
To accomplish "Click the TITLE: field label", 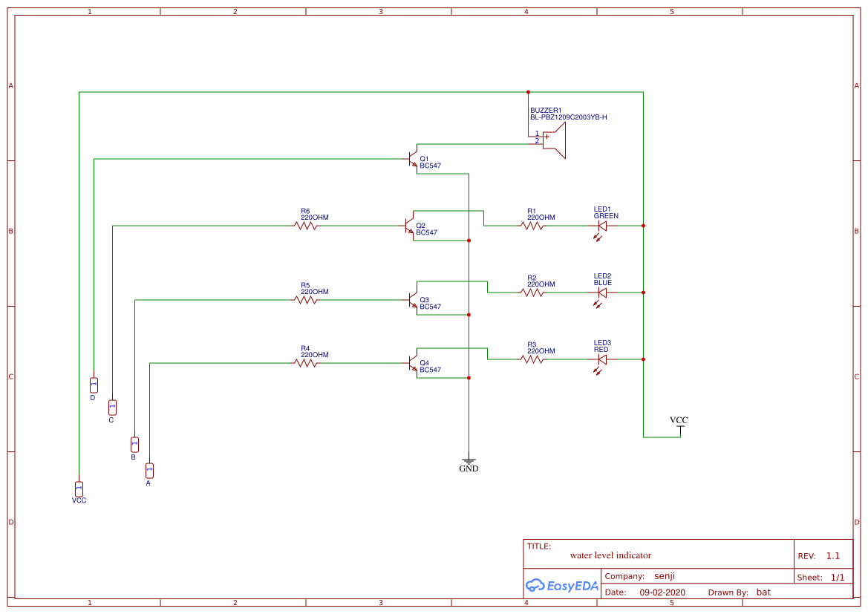I will coord(538,546).
